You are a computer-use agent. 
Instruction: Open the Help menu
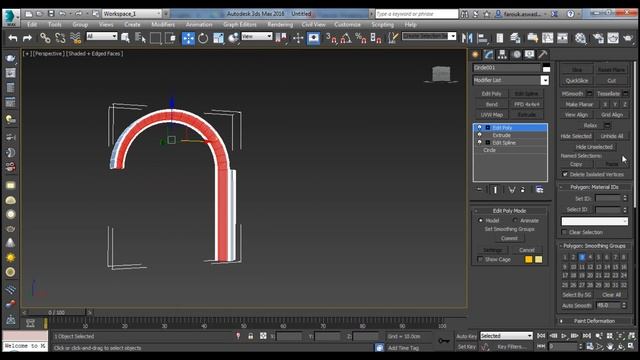pyautogui.click(x=410, y=24)
